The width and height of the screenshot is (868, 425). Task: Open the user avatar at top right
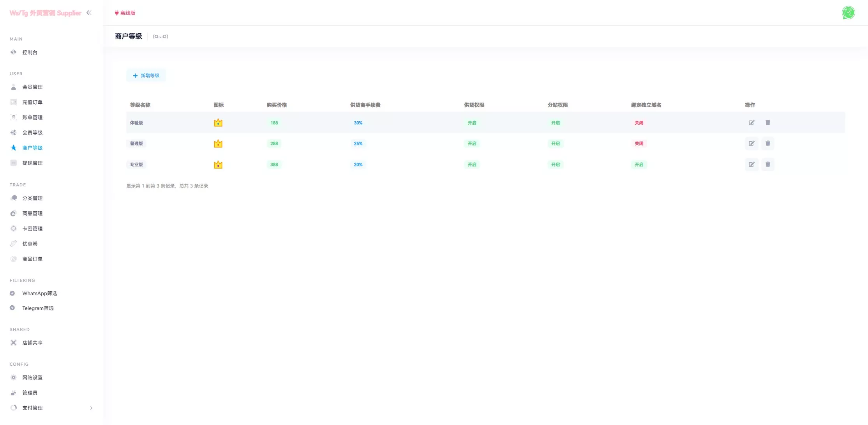(x=848, y=13)
